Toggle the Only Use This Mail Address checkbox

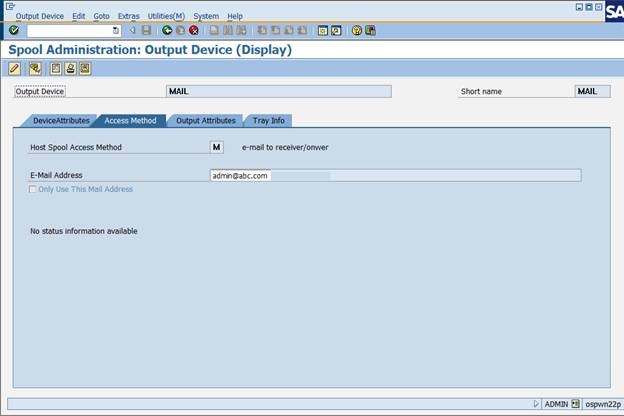[x=33, y=189]
